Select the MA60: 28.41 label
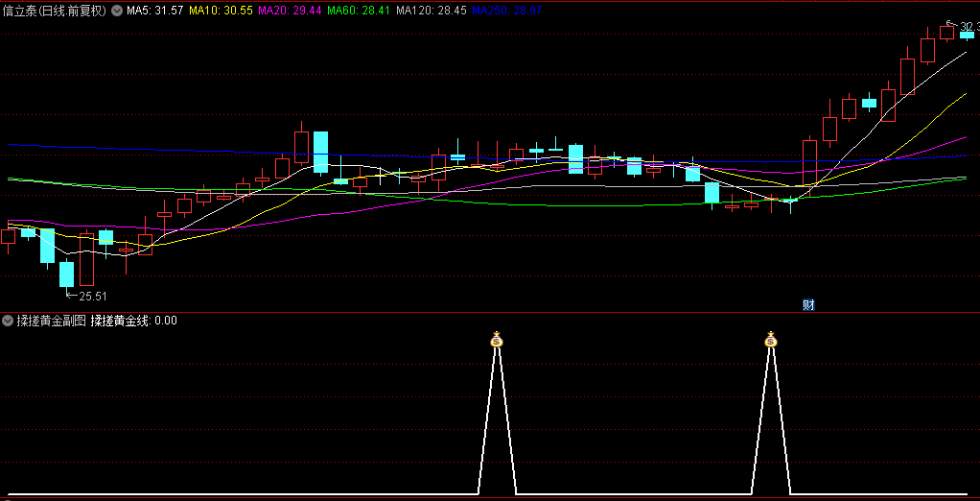This screenshot has height=501, width=980. [359, 10]
